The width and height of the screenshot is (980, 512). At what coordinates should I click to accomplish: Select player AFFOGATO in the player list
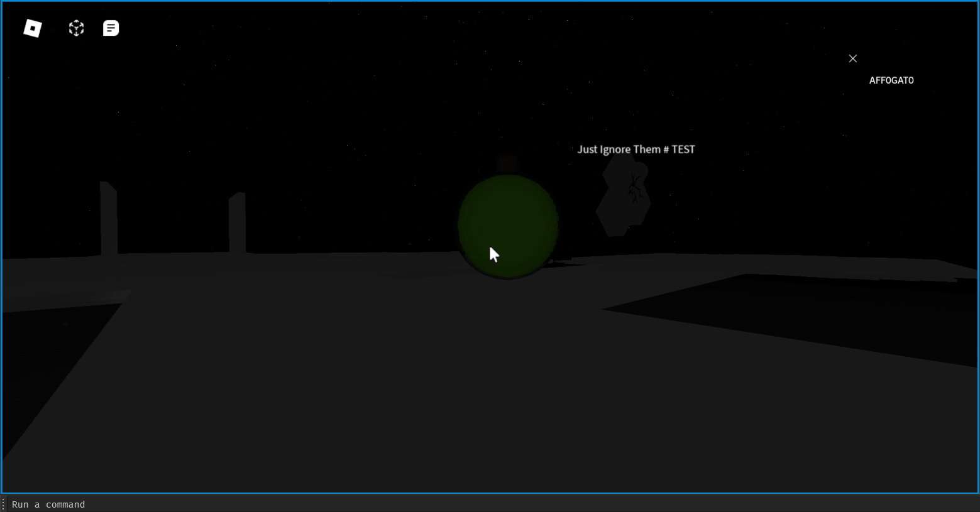click(891, 80)
